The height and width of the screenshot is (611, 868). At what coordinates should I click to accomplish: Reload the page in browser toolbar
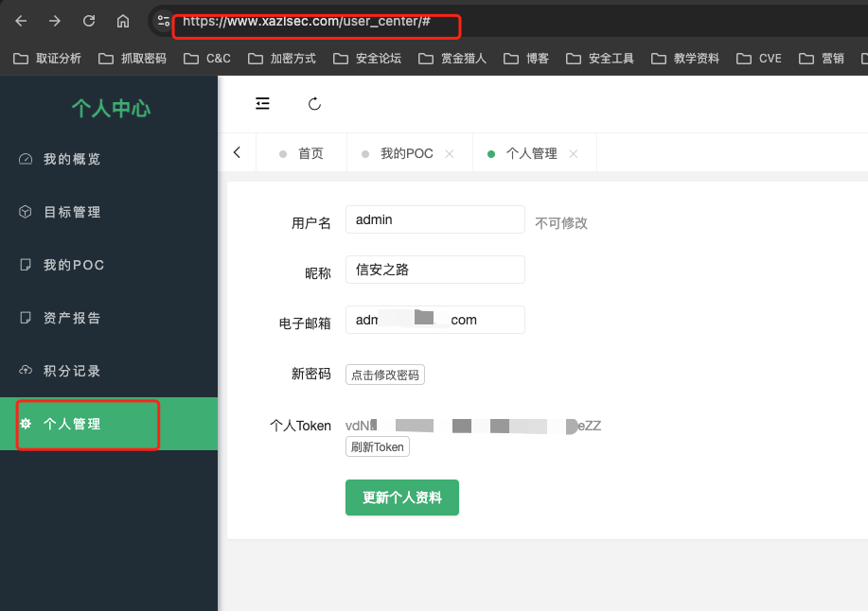(x=89, y=21)
